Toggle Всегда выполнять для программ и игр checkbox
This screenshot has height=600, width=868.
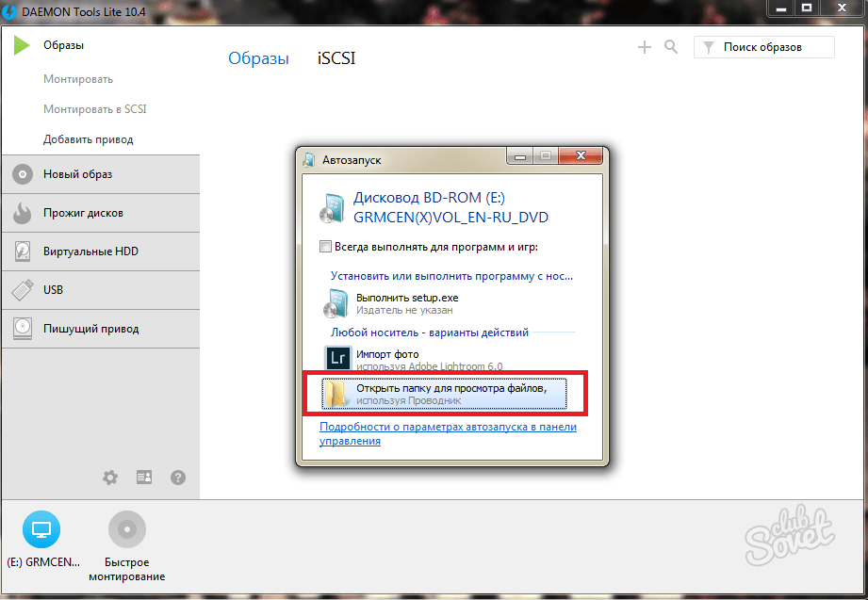(x=325, y=246)
